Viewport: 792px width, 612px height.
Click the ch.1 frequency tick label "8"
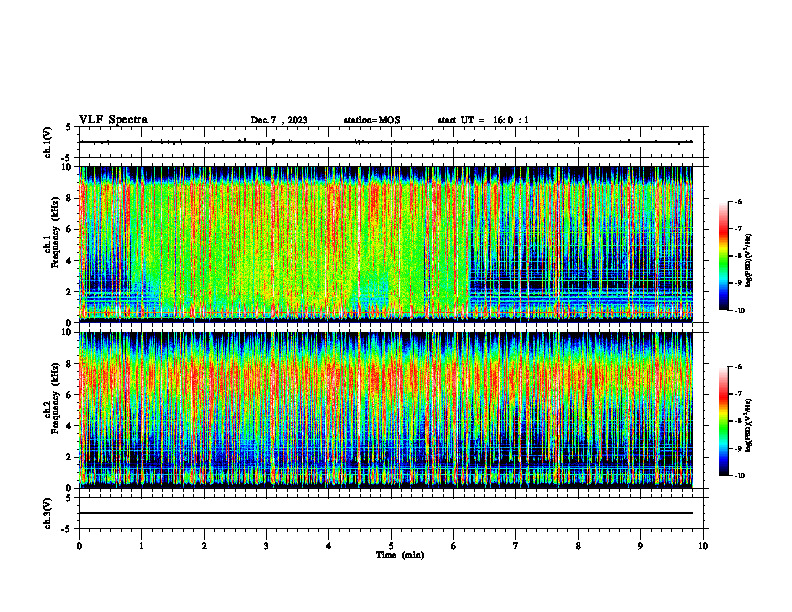69,198
